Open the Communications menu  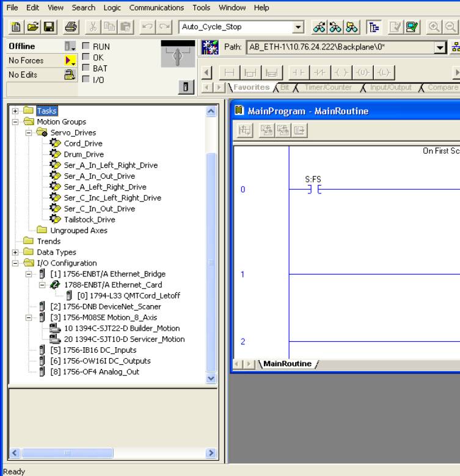(156, 7)
